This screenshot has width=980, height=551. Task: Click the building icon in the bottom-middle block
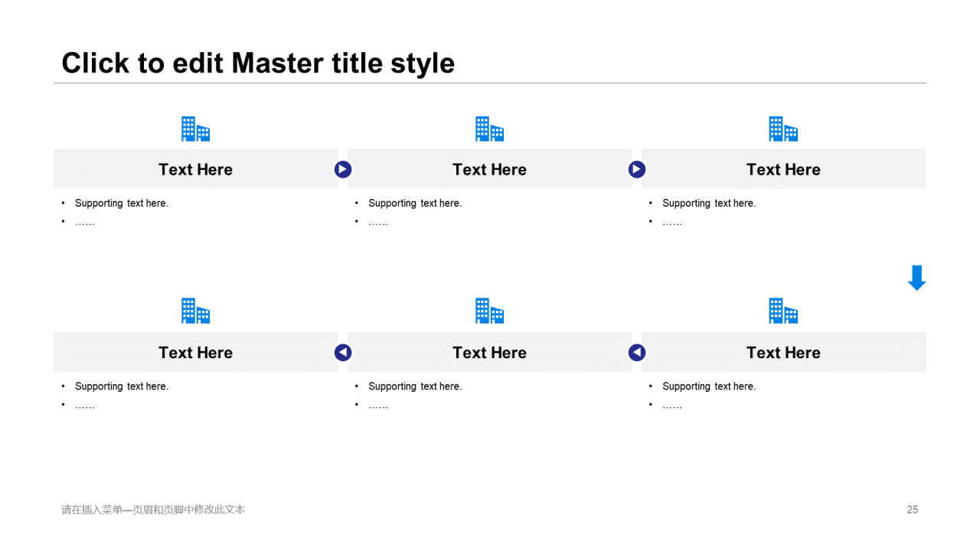click(489, 311)
